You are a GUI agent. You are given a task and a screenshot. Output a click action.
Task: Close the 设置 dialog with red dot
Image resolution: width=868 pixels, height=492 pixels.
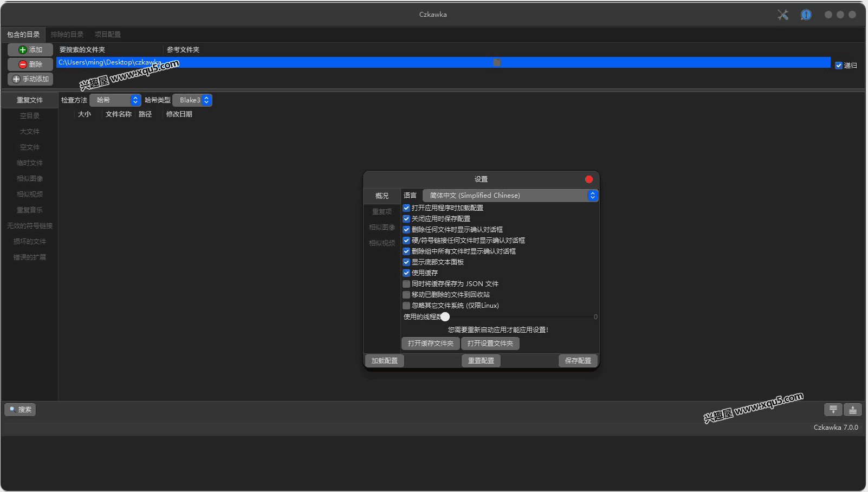coord(589,179)
